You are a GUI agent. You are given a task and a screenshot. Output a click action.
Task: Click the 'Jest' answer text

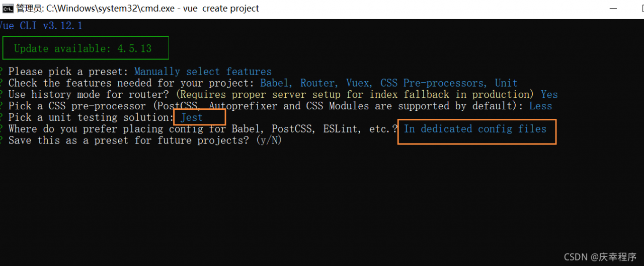192,117
